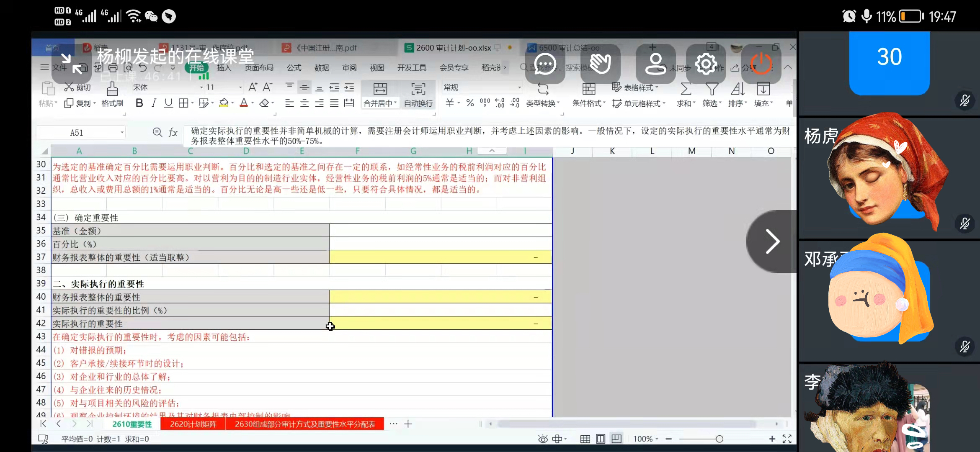Click the 类型转换 button
This screenshot has height=452, width=980.
[543, 95]
